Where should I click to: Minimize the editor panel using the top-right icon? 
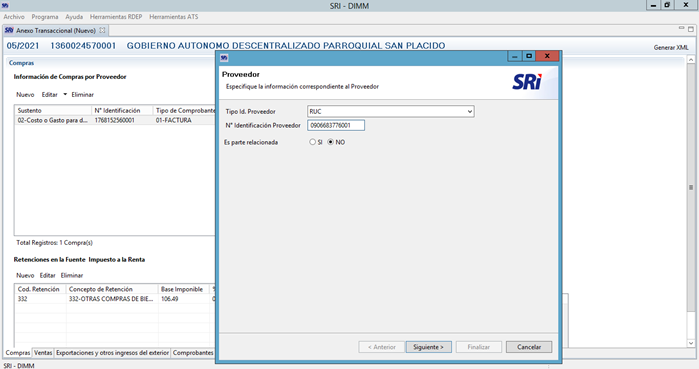pyautogui.click(x=681, y=28)
